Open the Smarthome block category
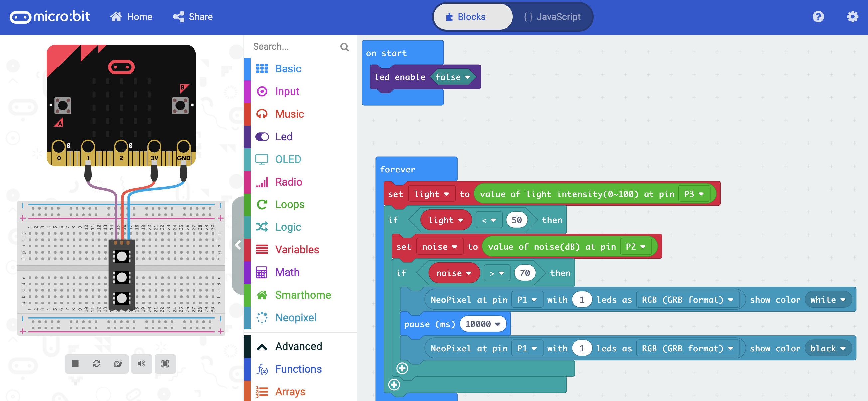Screen dimensions: 868x401 303,295
